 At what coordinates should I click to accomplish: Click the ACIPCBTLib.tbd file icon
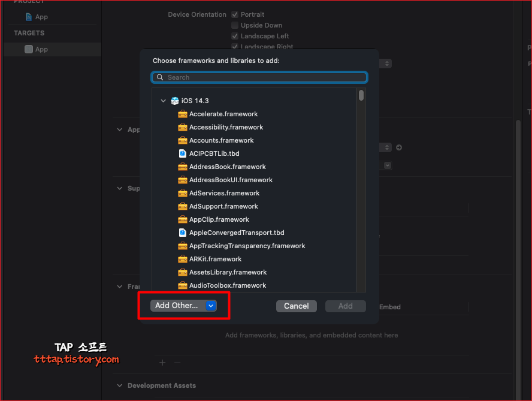[x=183, y=153]
